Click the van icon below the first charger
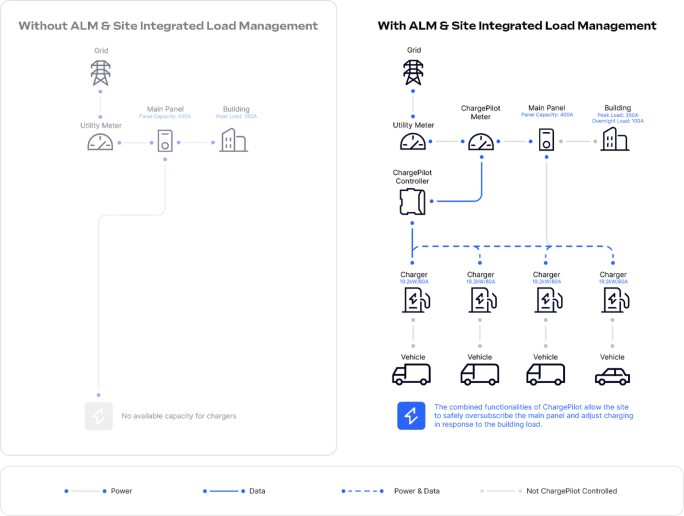 [411, 375]
